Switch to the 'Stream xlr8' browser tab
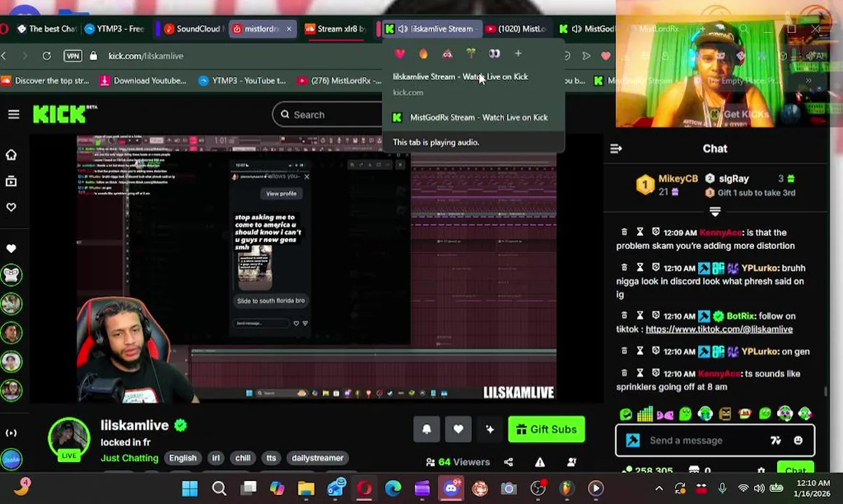 (335, 29)
